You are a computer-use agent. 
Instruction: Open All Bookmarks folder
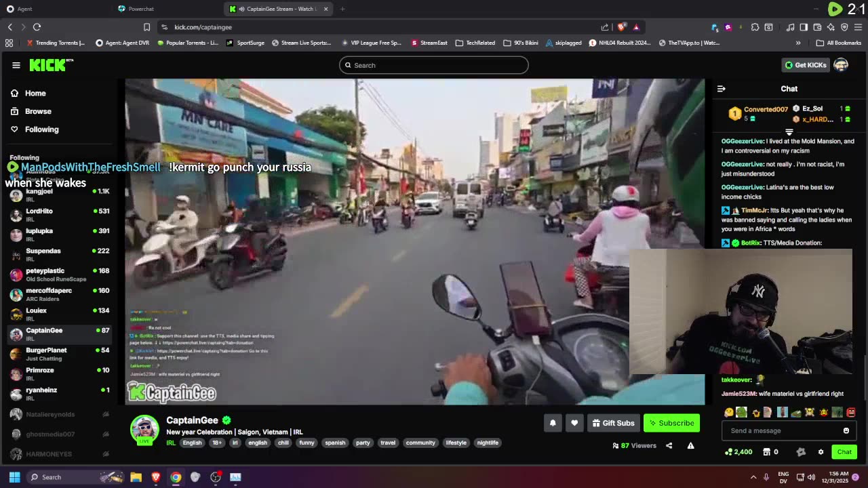coord(839,43)
